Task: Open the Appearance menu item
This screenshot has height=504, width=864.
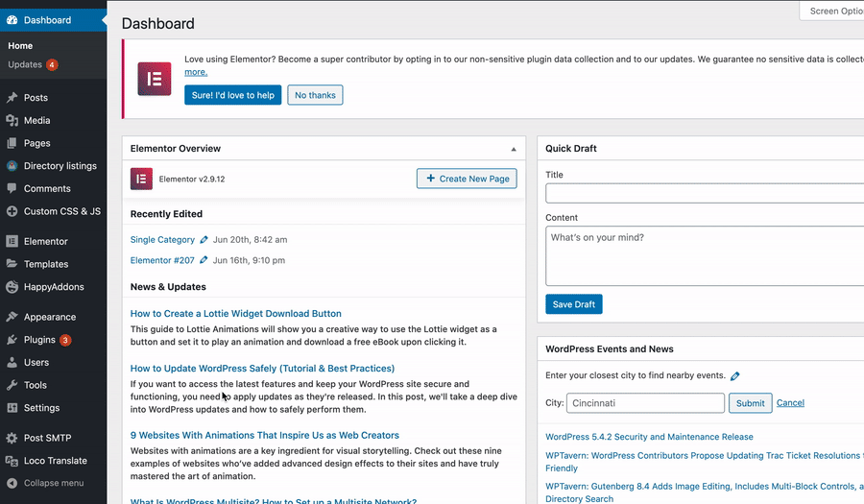Action: coord(50,317)
